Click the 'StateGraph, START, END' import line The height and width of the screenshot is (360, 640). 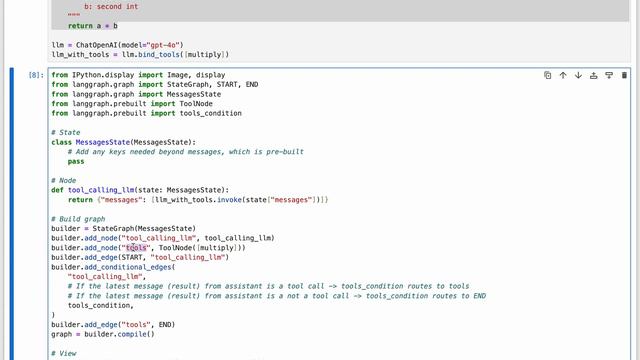155,84
